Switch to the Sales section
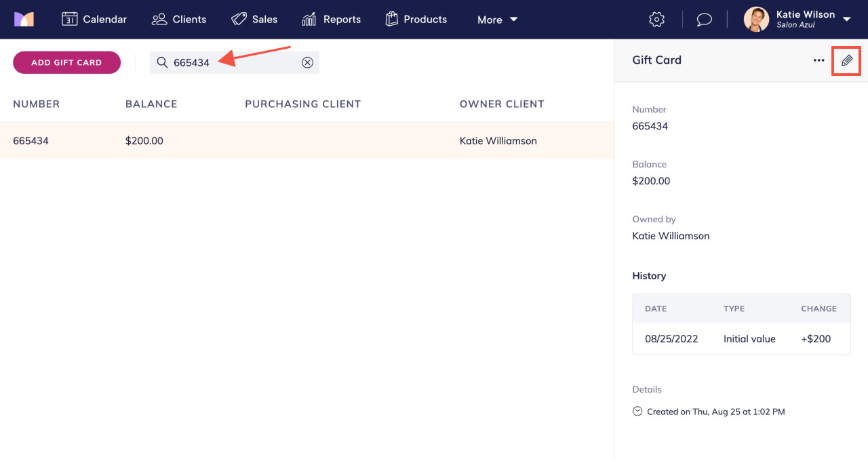Image resolution: width=868 pixels, height=459 pixels. (x=255, y=19)
